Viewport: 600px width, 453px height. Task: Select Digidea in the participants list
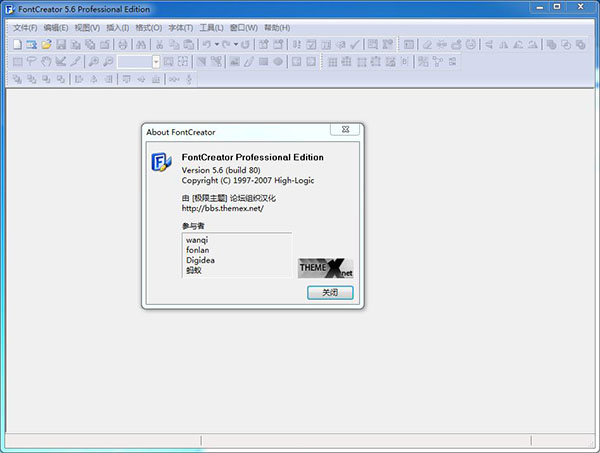click(x=200, y=260)
